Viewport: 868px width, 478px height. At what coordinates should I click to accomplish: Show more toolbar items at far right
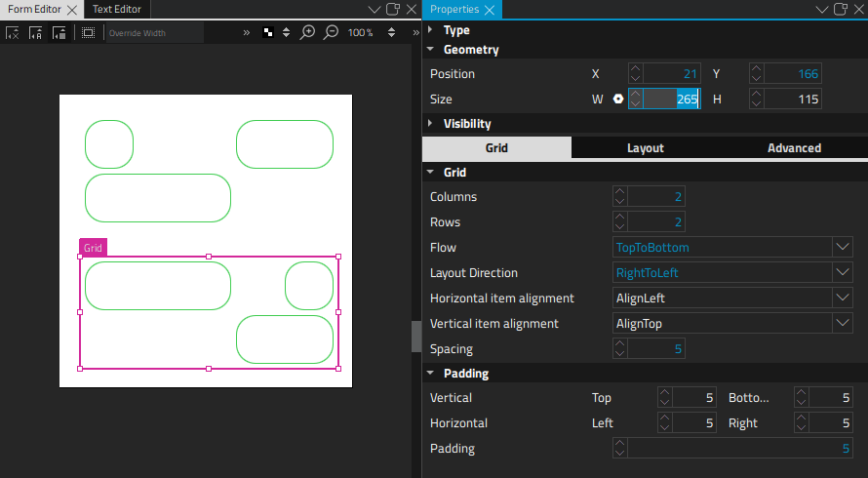click(415, 32)
